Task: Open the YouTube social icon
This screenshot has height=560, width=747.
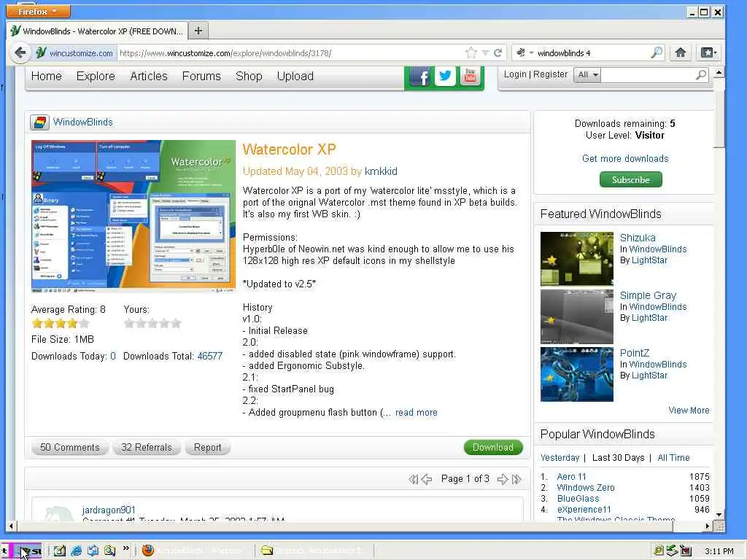Action: pos(470,76)
